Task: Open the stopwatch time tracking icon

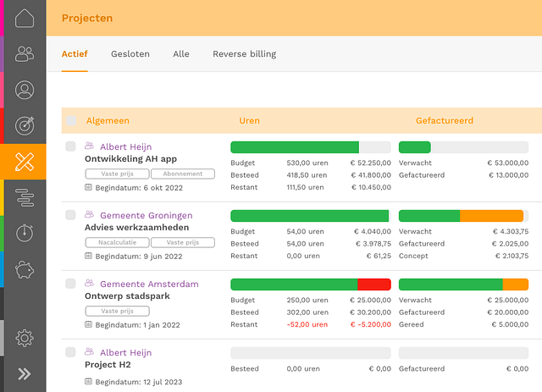Action: (x=25, y=233)
